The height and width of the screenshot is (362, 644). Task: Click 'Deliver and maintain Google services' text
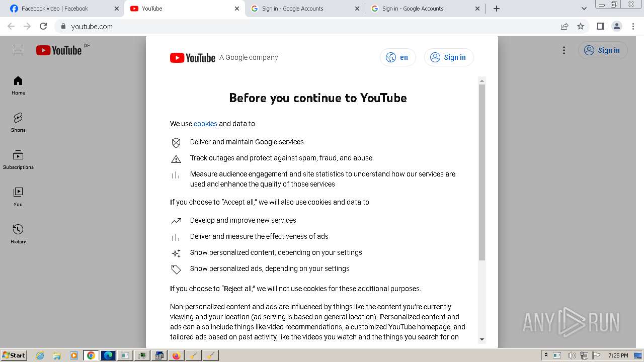(x=247, y=142)
